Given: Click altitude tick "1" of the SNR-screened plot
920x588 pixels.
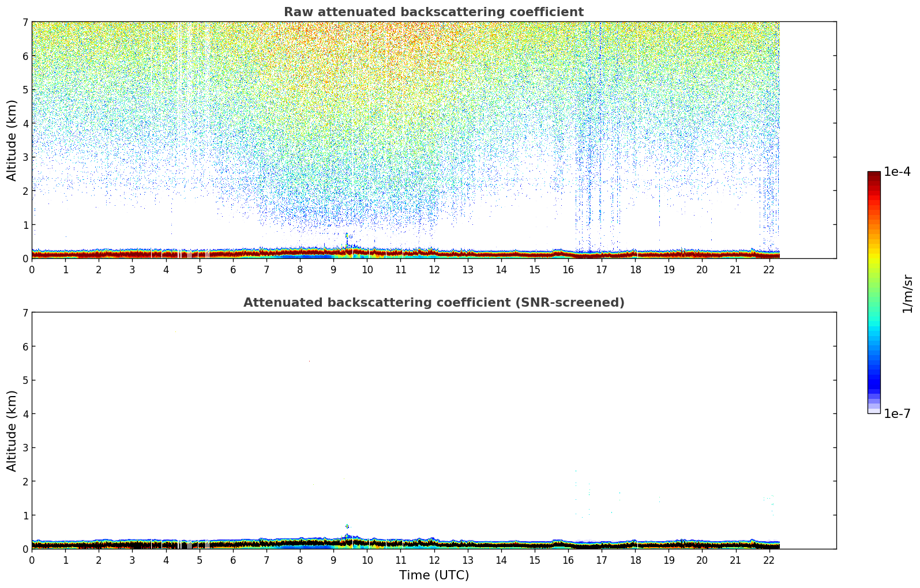Looking at the screenshot, I should pyautogui.click(x=25, y=515).
